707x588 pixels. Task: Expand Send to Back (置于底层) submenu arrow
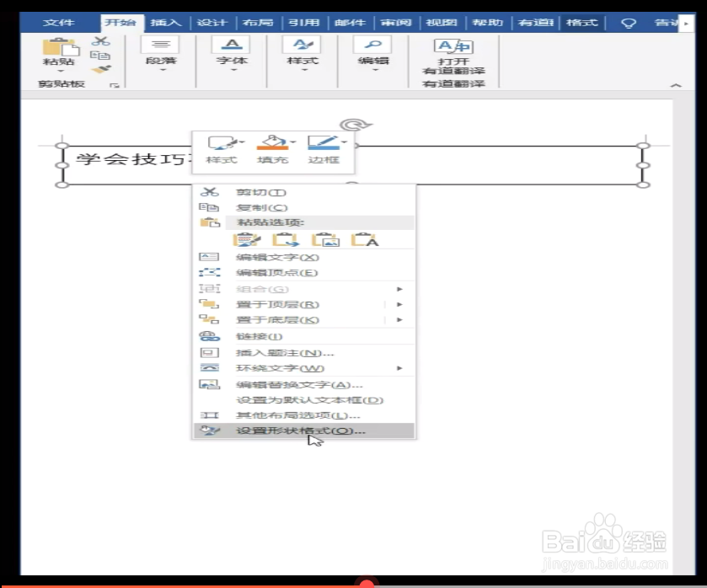point(399,320)
